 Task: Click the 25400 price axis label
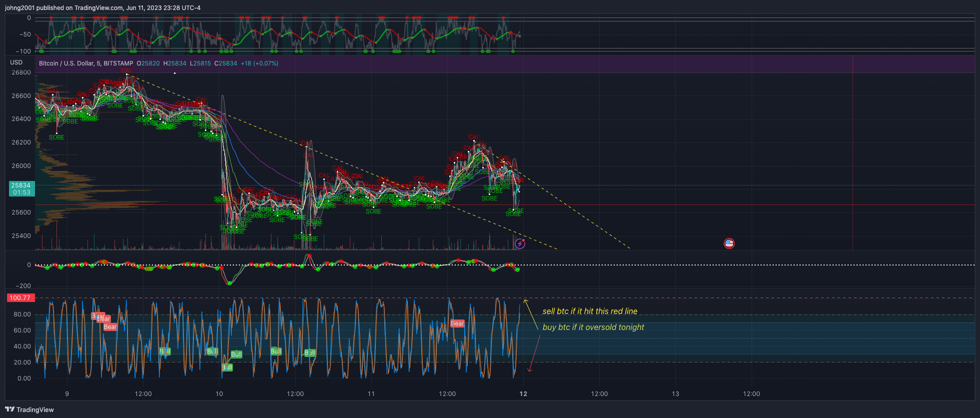pyautogui.click(x=21, y=236)
